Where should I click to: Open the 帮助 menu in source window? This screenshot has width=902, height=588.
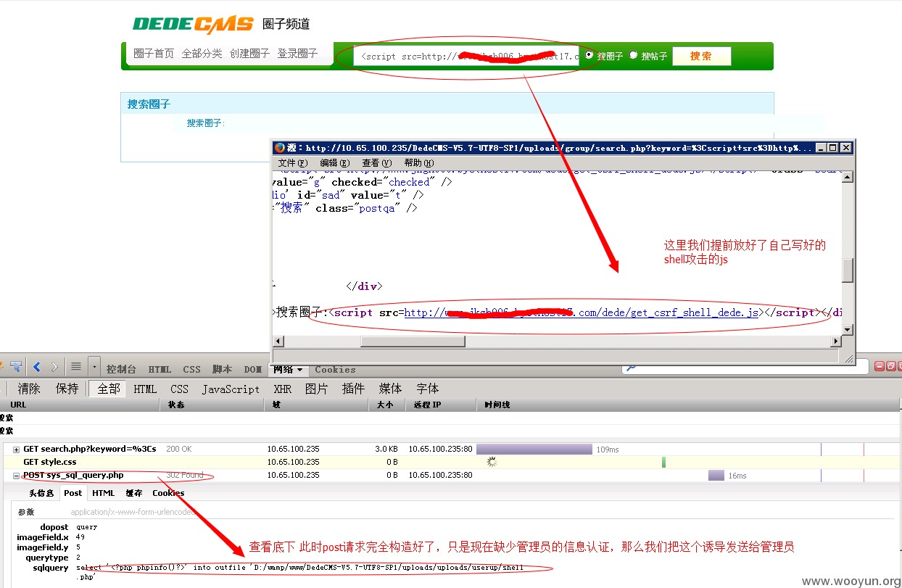pos(419,162)
